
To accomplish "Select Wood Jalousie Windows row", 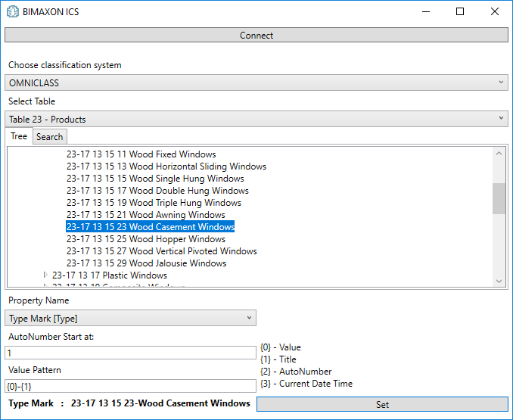I will [146, 263].
